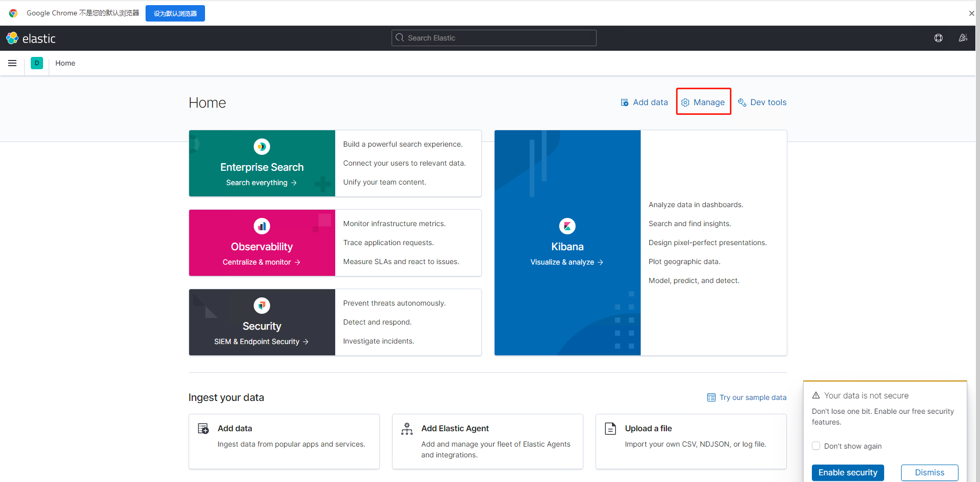Viewport: 980px width, 482px height.
Task: Open Try our sample data link
Action: click(x=747, y=397)
